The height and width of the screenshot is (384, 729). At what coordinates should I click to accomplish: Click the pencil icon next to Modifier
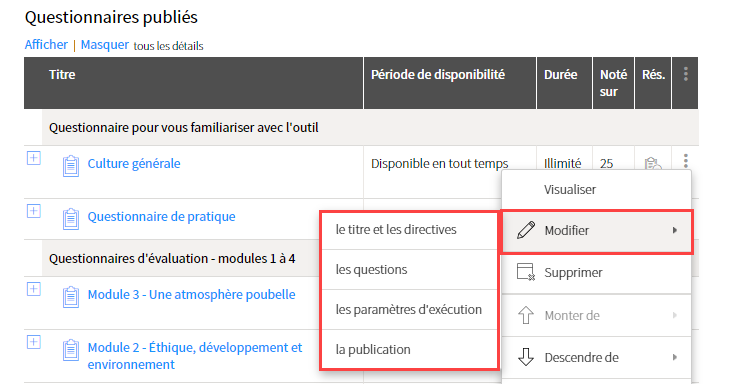pyautogui.click(x=526, y=230)
